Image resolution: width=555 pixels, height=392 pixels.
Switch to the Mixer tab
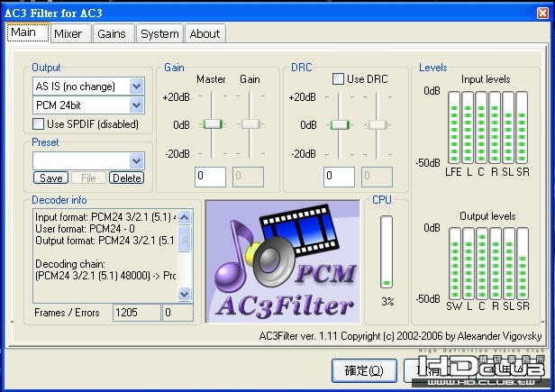[x=71, y=33]
